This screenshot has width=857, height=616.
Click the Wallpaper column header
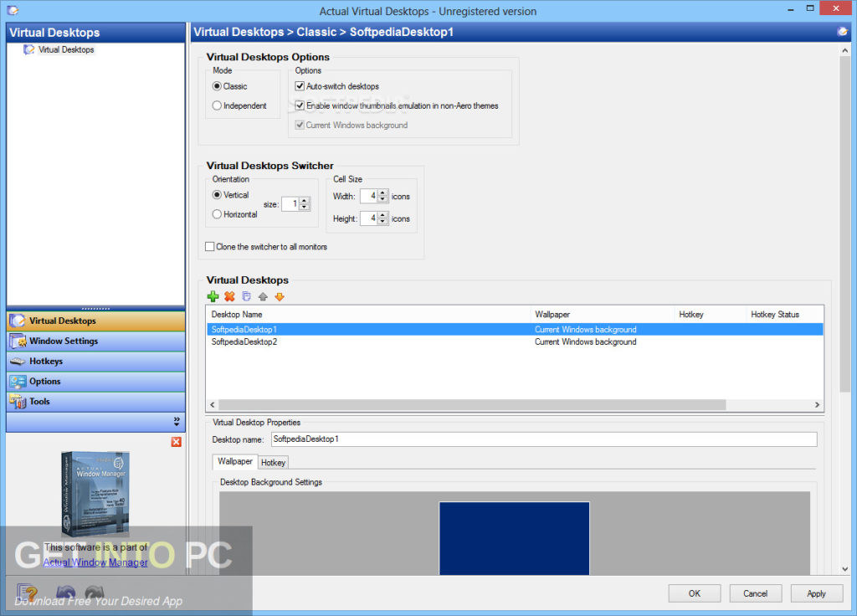tap(602, 315)
